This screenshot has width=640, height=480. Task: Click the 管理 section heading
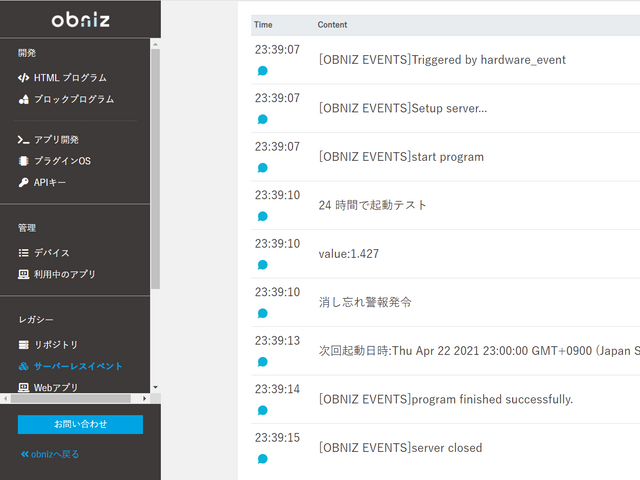point(27,228)
